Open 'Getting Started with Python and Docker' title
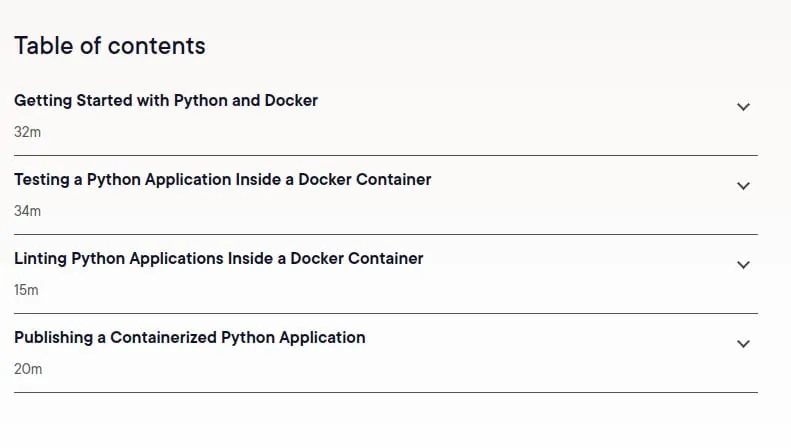This screenshot has width=791, height=448. click(166, 100)
